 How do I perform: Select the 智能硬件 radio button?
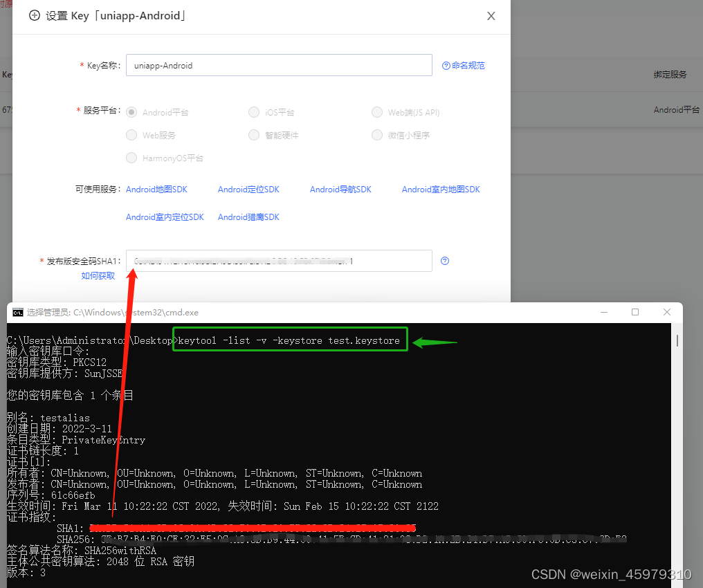pos(254,135)
